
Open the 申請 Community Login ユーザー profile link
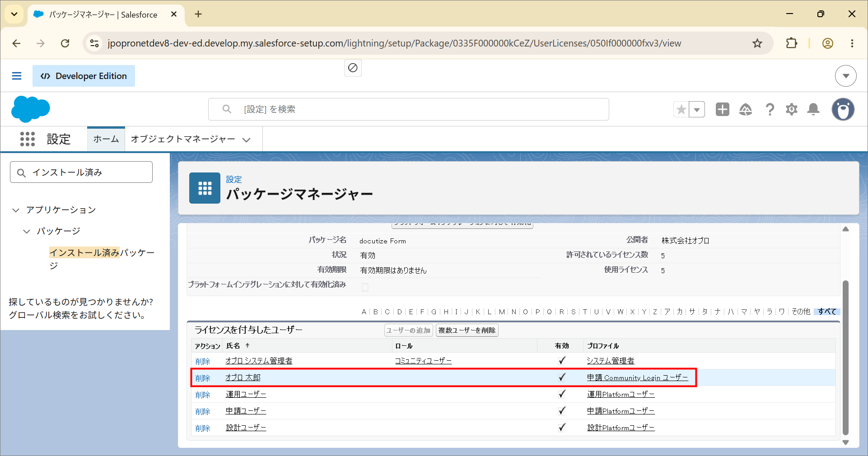pyautogui.click(x=638, y=377)
